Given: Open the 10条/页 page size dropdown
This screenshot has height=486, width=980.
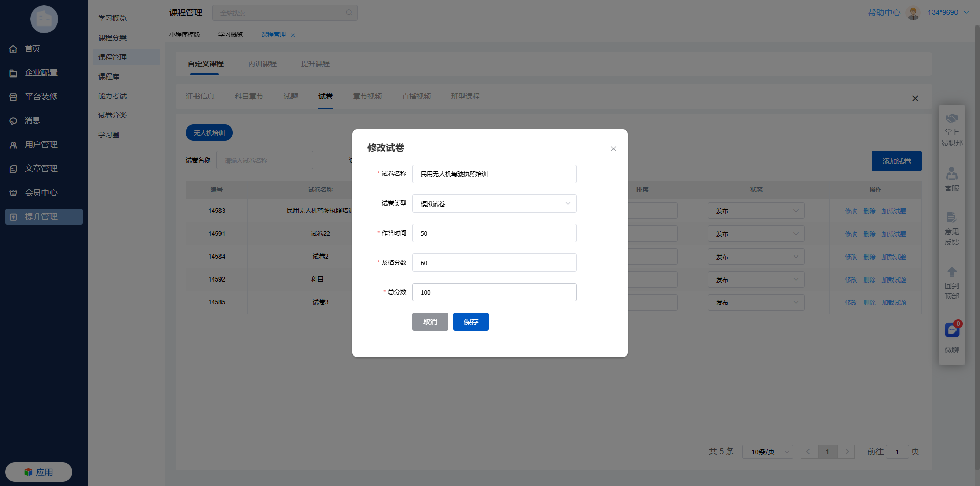Looking at the screenshot, I should tap(767, 452).
